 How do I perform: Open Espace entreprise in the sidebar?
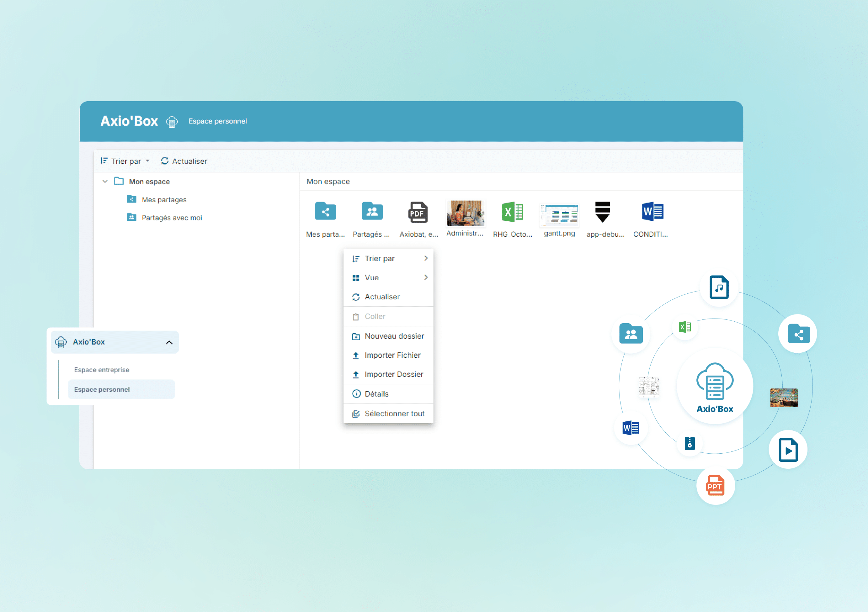(x=102, y=370)
